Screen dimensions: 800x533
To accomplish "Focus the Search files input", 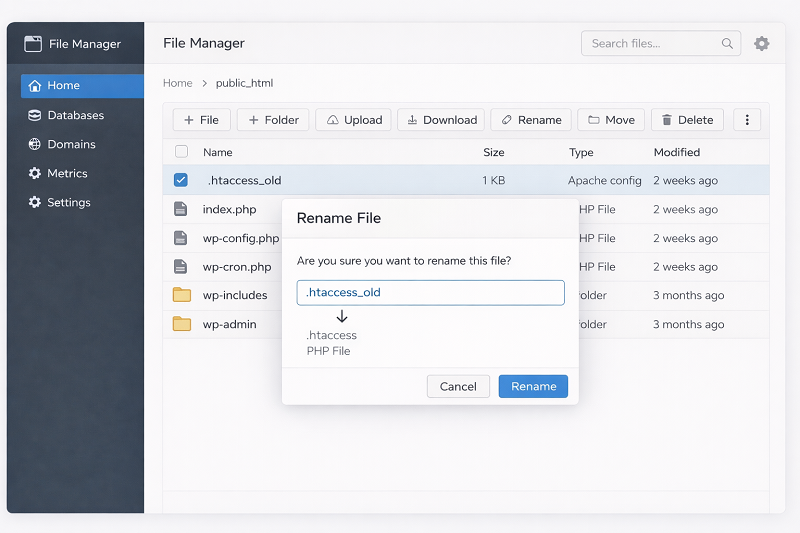I will click(661, 43).
